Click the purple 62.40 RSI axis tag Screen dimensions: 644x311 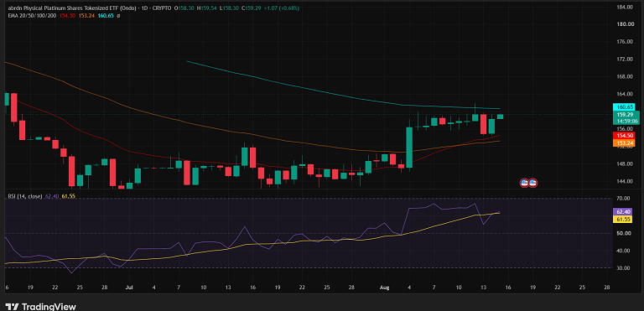tap(624, 212)
